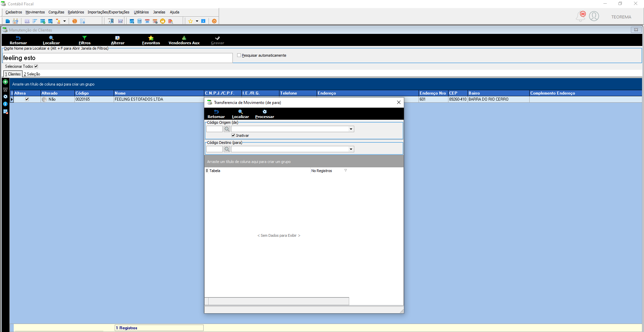
Task: Click the two-people icon in top toolbar
Action: (x=15, y=21)
